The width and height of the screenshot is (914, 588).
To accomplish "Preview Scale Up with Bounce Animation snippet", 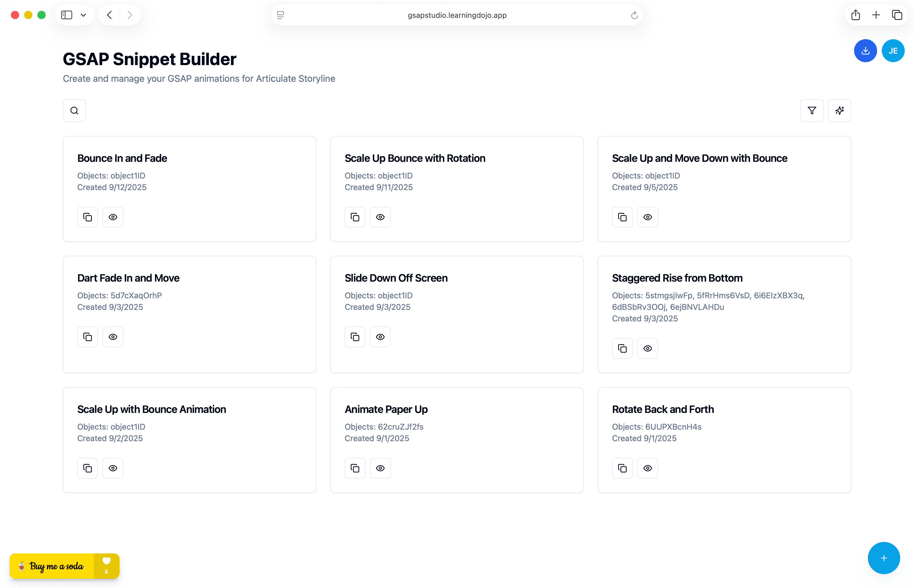I will tap(113, 468).
